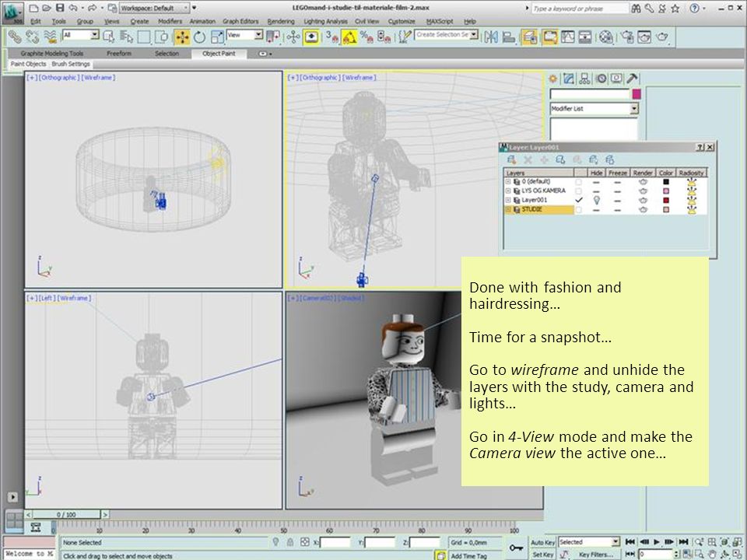
Task: Click the Bind to Space Warp icon
Action: coord(50,37)
